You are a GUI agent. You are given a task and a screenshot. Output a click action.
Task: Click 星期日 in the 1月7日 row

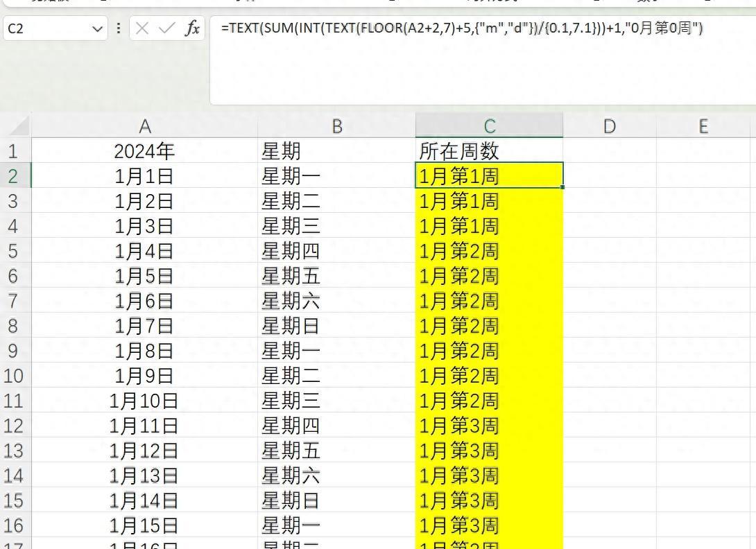click(336, 326)
